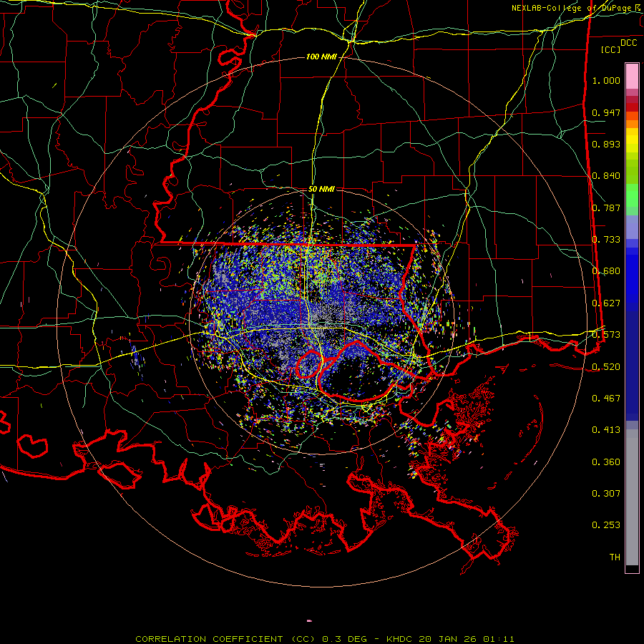Click the '[CC]' legend unit label

(x=611, y=49)
